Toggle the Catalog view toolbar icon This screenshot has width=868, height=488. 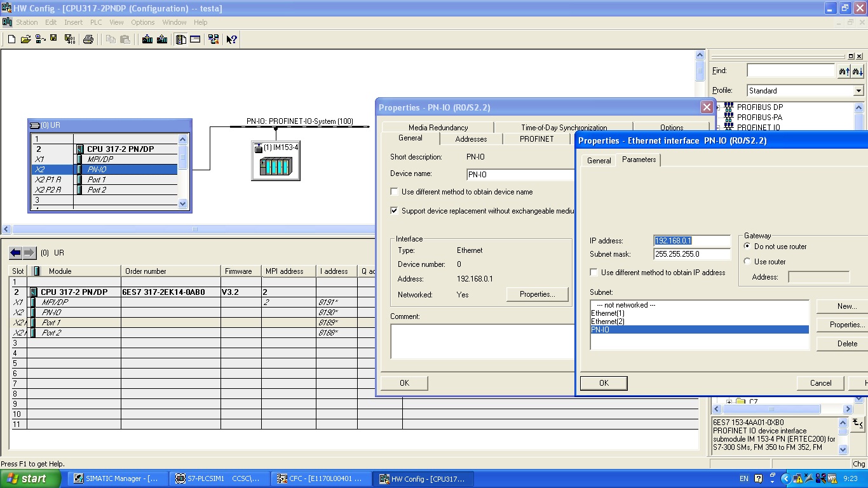click(181, 39)
